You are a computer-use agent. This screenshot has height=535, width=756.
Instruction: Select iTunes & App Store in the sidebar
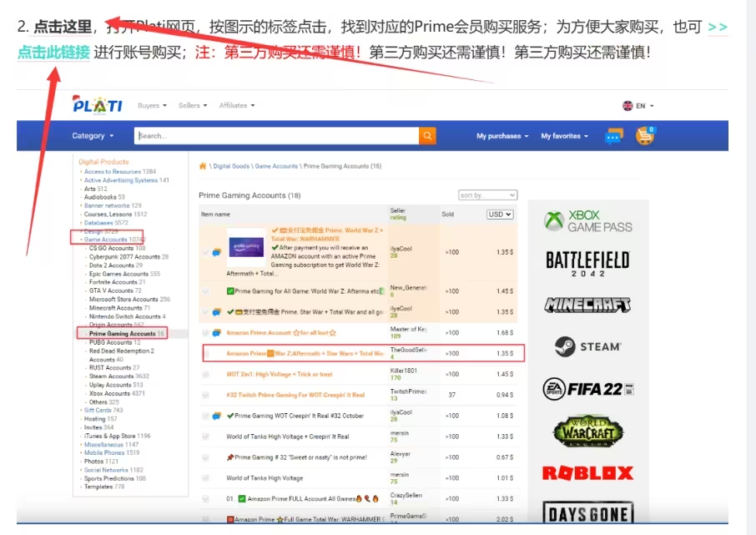point(117,436)
